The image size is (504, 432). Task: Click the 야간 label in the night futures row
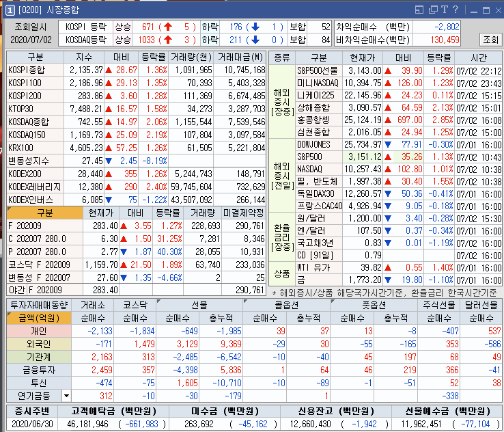(x=16, y=290)
